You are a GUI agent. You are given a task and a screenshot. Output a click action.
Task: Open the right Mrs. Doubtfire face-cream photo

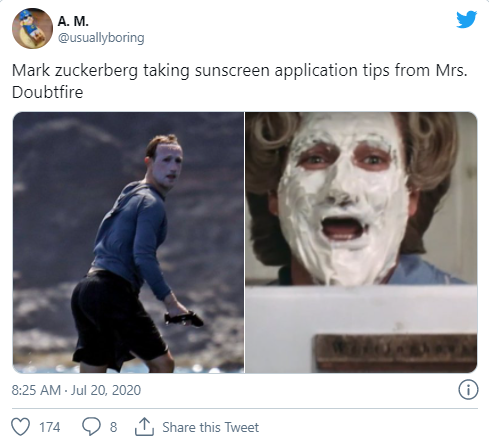tap(361, 242)
